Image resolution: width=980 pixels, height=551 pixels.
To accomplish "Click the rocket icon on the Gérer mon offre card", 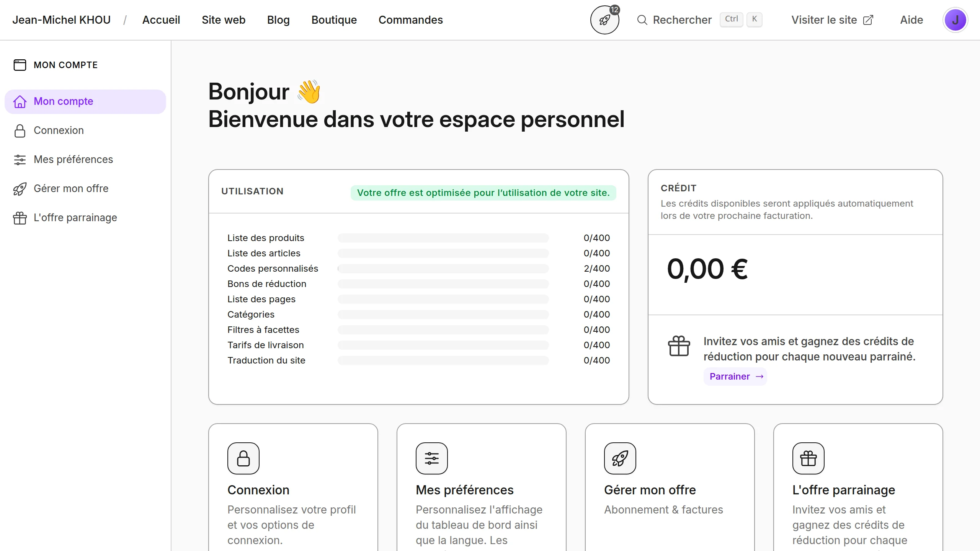I will 620,458.
